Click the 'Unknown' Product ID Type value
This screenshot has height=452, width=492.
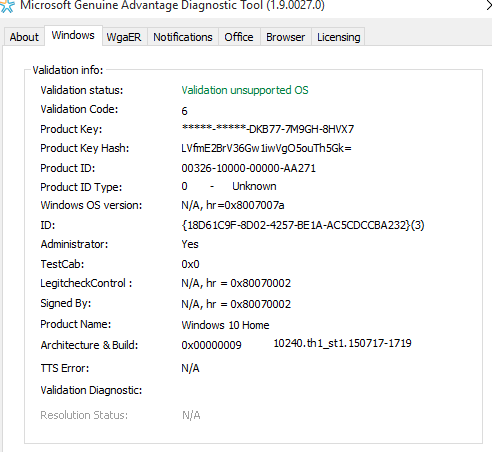[x=254, y=186]
